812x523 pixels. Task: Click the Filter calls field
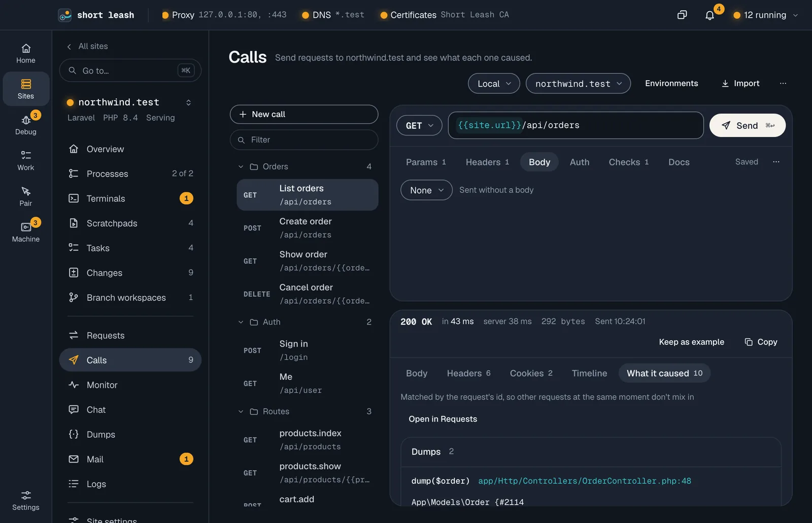(304, 140)
